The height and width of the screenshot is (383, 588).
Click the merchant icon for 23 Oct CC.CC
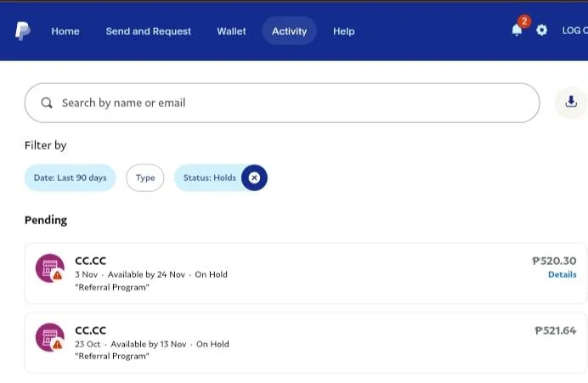(50, 338)
